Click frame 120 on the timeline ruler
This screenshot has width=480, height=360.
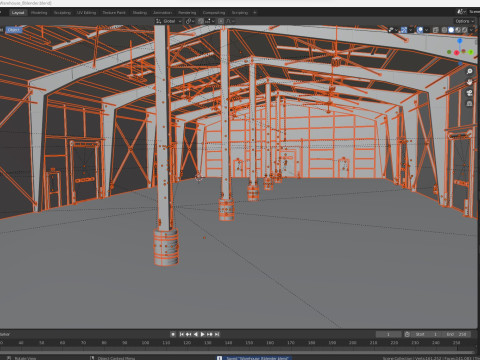coord(187,343)
